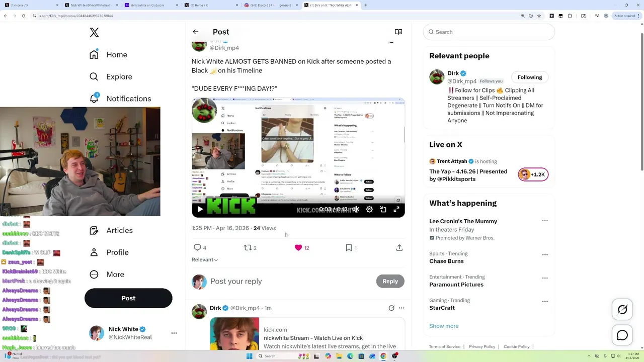Open options for Paramount Pictures trend
Screen dimensions: 644x362
(x=545, y=278)
